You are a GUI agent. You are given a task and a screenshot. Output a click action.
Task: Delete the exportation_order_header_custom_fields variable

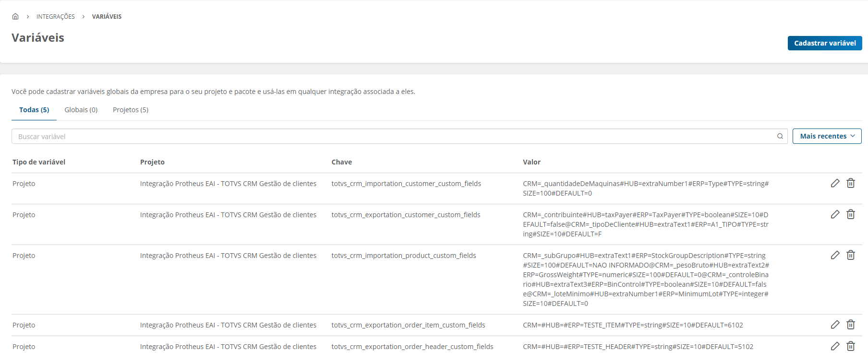851,346
